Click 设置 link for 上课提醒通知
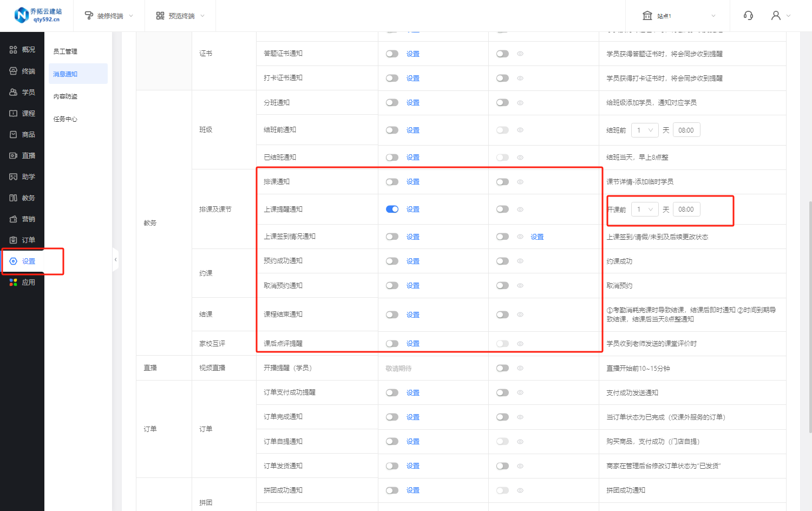Viewport: 812px width, 511px height. [x=413, y=209]
